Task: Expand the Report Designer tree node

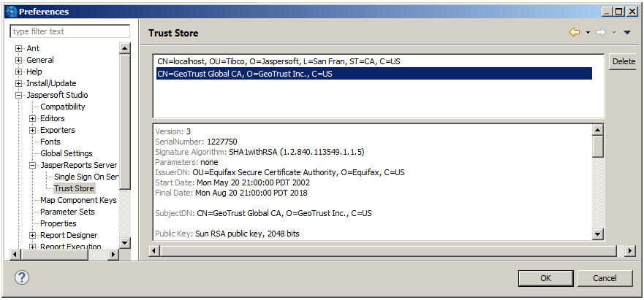Action: [32, 236]
